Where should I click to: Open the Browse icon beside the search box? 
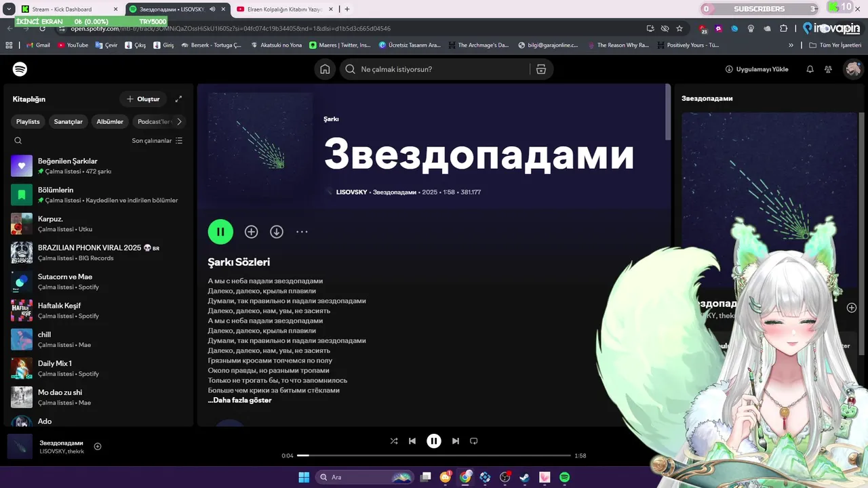point(540,69)
